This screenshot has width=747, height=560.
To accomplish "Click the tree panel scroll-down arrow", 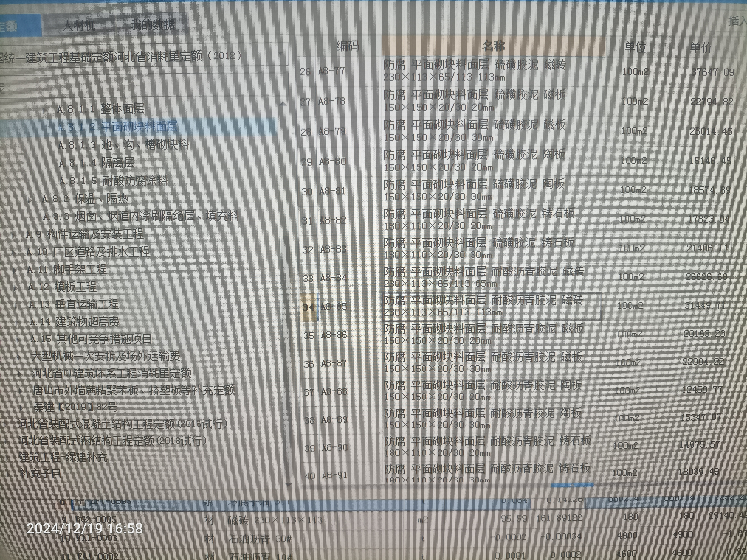I will [x=288, y=485].
